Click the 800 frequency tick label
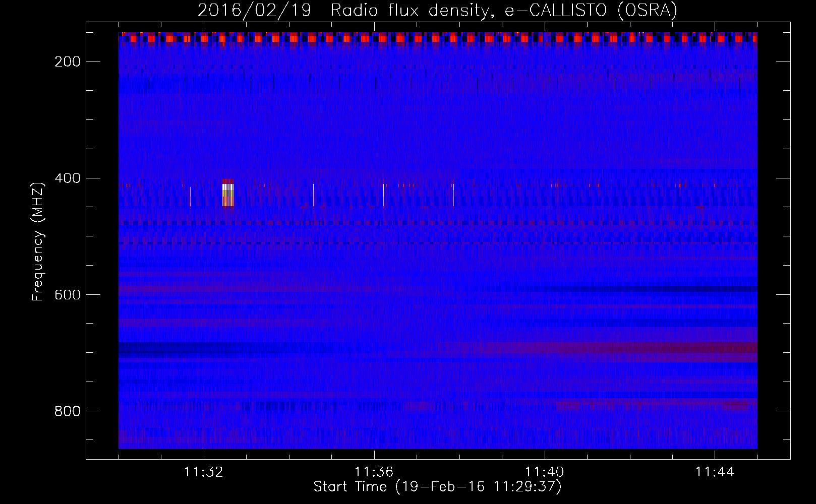The width and height of the screenshot is (816, 504). pyautogui.click(x=68, y=411)
